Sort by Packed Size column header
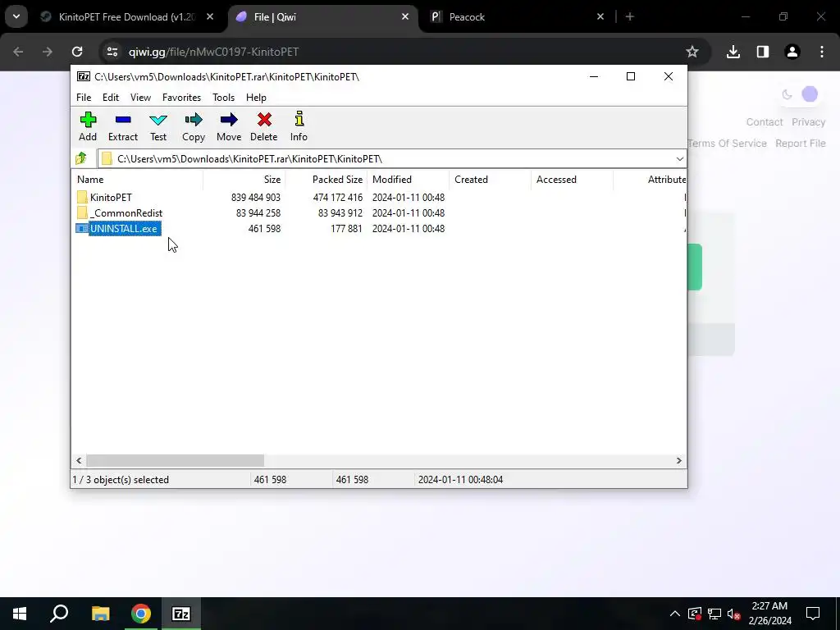 click(326, 180)
